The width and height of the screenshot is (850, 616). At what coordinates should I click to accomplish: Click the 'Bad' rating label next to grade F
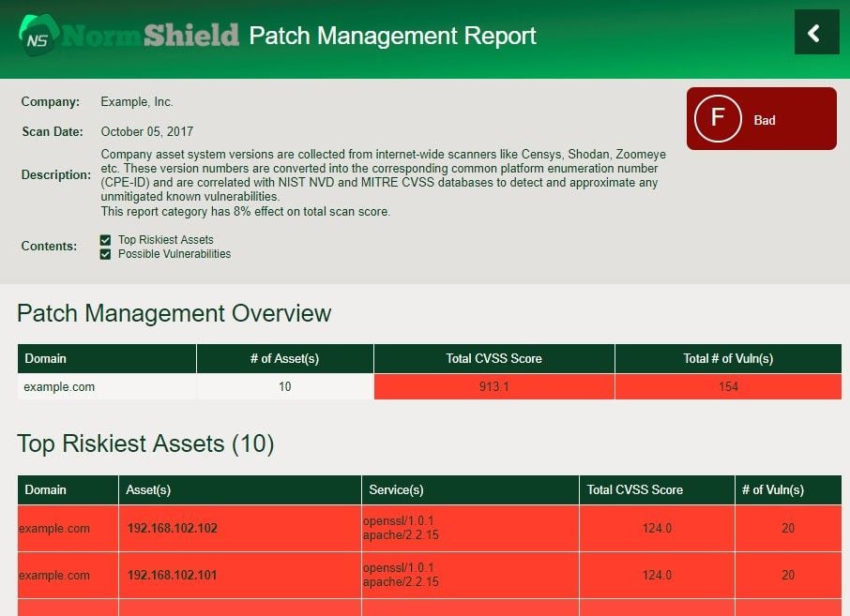tap(764, 120)
